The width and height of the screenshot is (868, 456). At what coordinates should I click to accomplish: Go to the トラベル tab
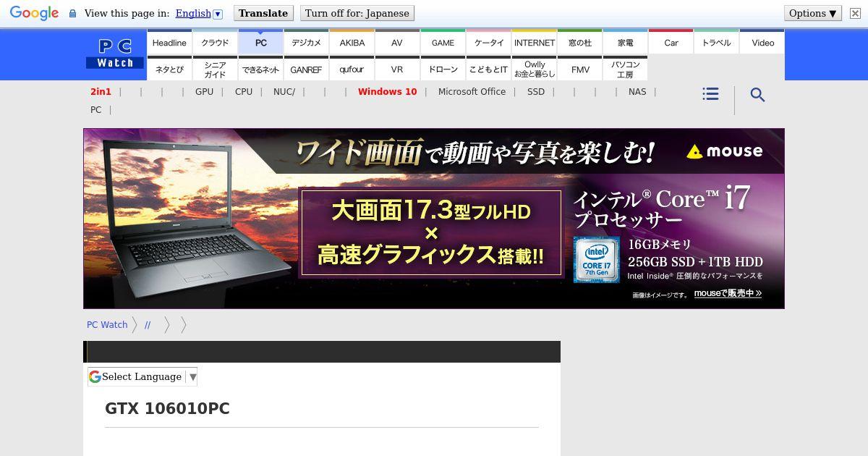[717, 42]
